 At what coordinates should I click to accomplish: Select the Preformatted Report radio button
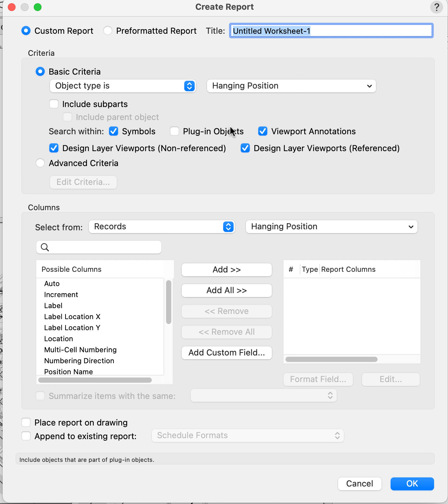click(108, 31)
